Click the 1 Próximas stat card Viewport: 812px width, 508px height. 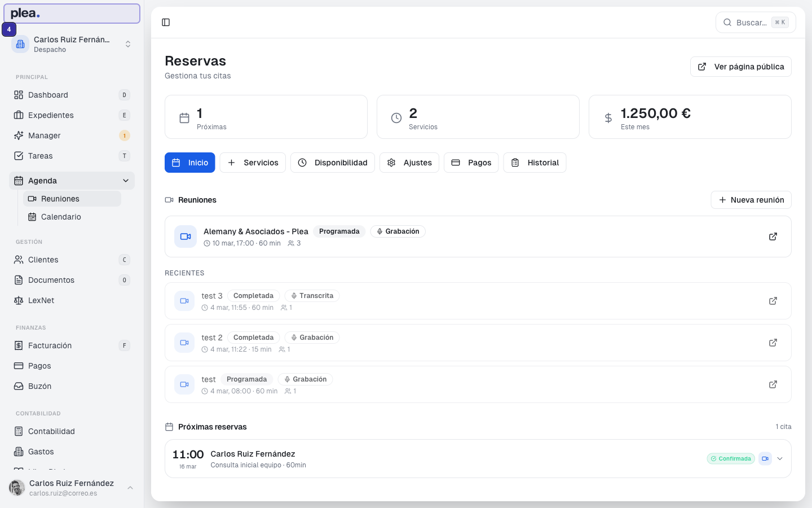click(x=266, y=117)
